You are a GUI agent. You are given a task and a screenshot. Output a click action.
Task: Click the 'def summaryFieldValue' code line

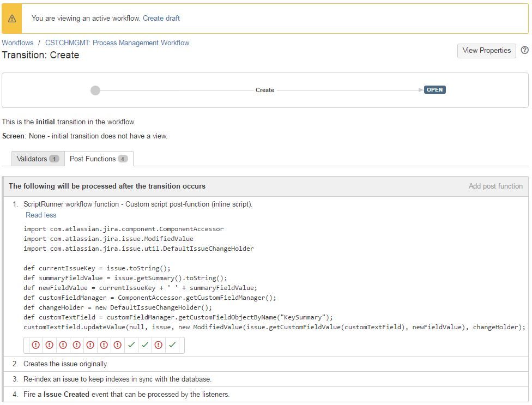click(x=125, y=278)
